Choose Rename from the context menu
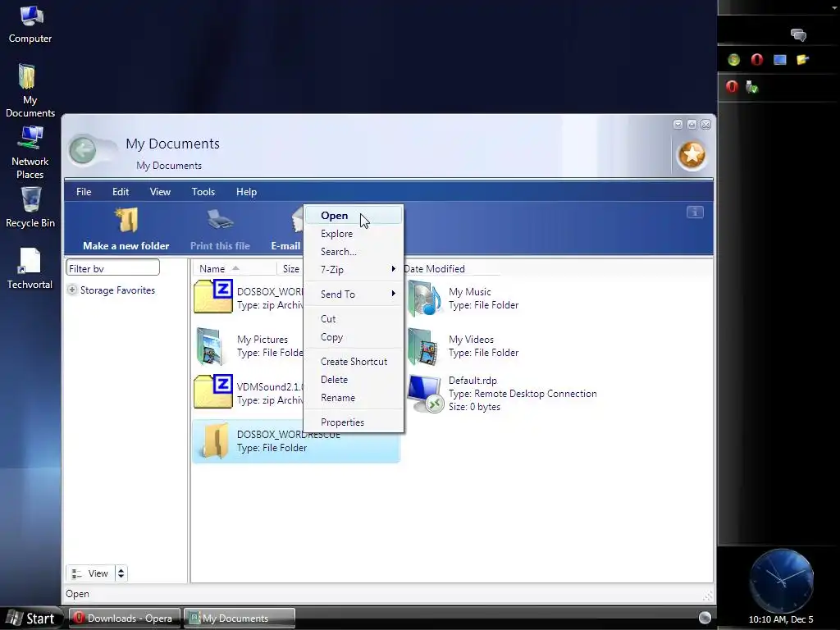Screen dimensions: 840x630 (354, 398)
